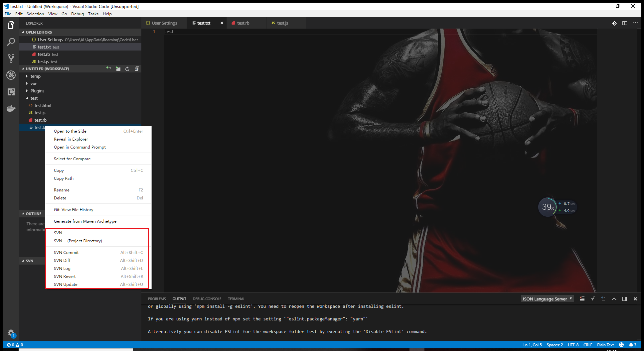The image size is (644, 351).
Task: Open the Manage gear icon
Action: [x=11, y=333]
